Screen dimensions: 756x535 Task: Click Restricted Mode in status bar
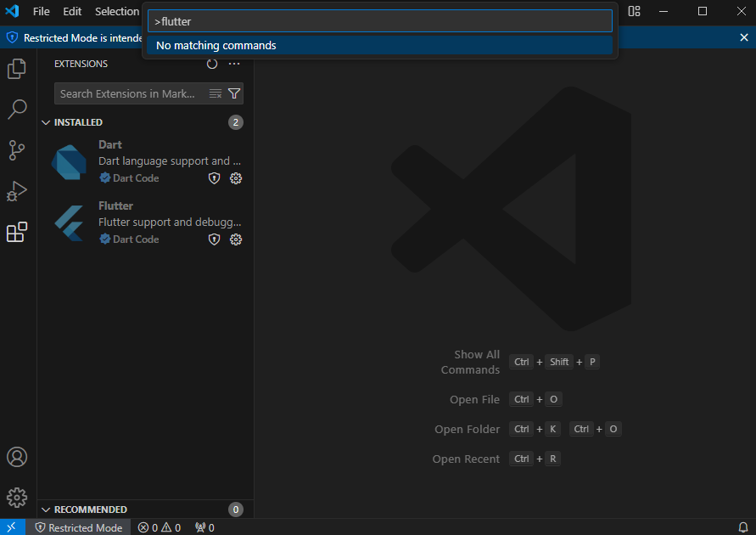point(79,527)
